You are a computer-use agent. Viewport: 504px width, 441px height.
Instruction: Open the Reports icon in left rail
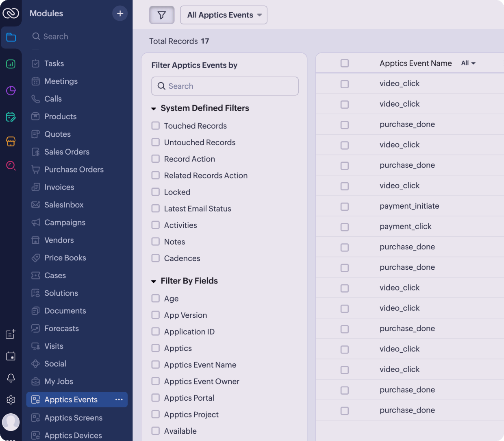pyautogui.click(x=11, y=64)
